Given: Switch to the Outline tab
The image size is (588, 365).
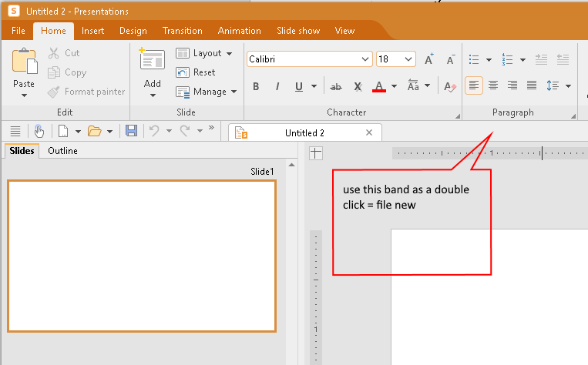Looking at the screenshot, I should pos(62,151).
